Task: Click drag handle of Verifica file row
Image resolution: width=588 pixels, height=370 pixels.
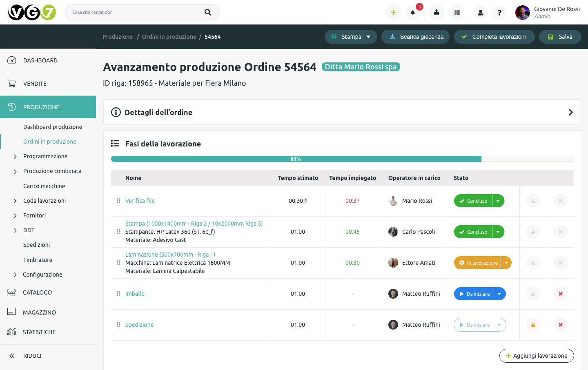Action: tap(118, 201)
